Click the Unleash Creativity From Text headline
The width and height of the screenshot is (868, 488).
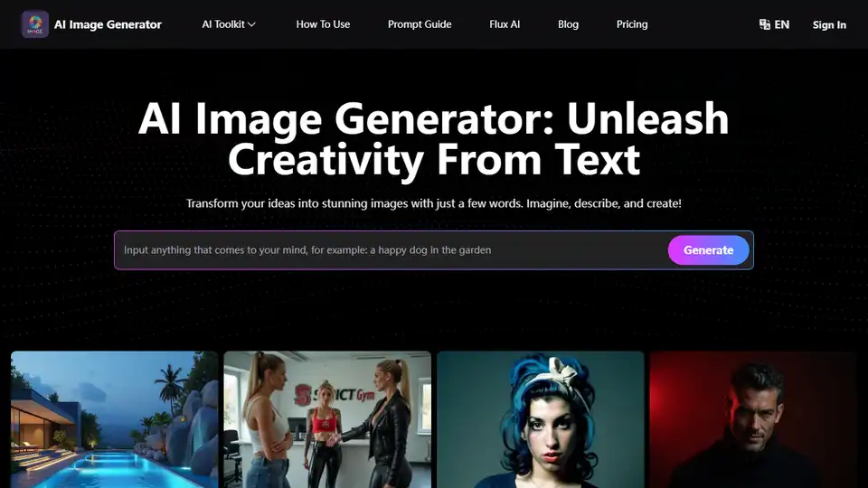click(434, 140)
